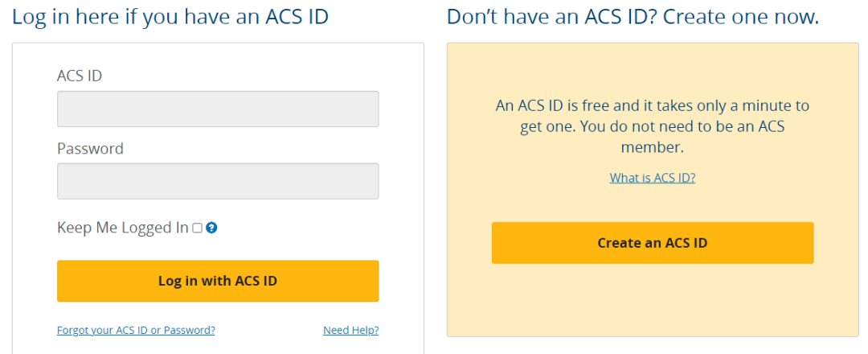Viewport: 868px width, 354px height.
Task: Submit login using the orange ACS ID button
Action: [x=218, y=281]
